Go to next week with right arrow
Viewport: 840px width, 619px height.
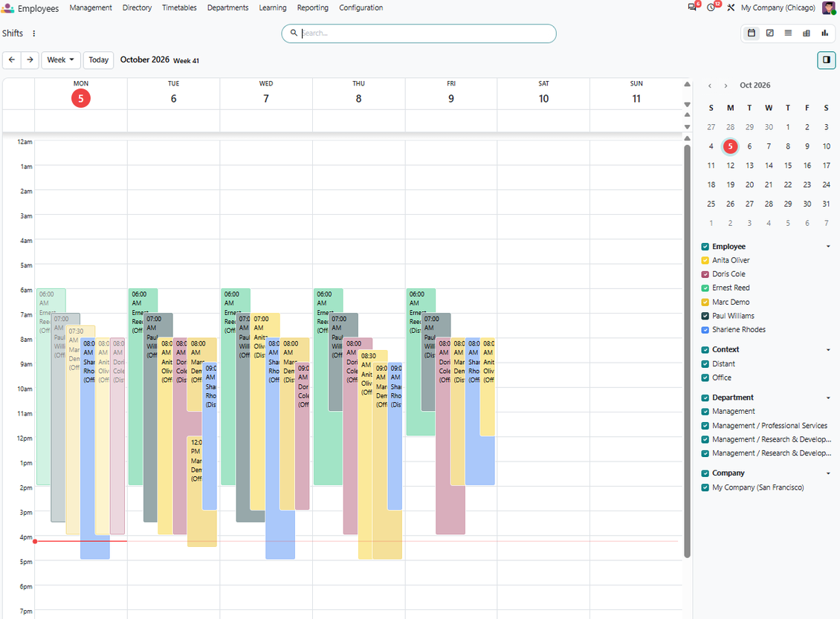tap(30, 60)
